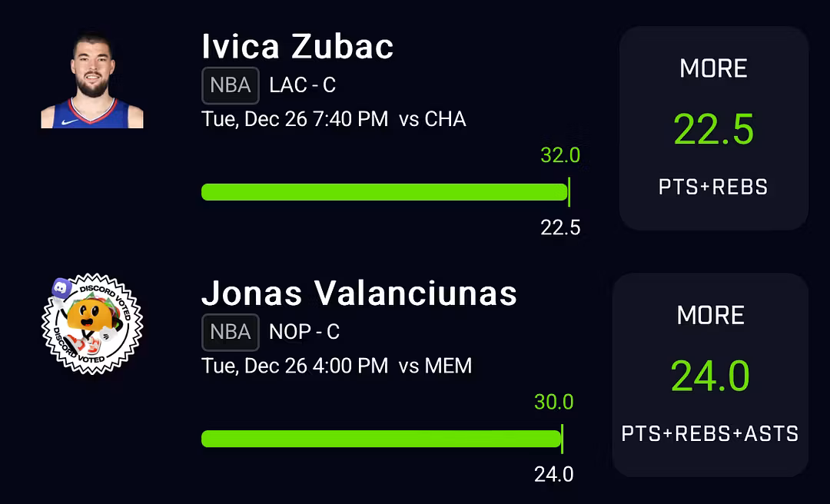
Task: Click the Jonas Valanciunas player name
Action: (x=359, y=293)
